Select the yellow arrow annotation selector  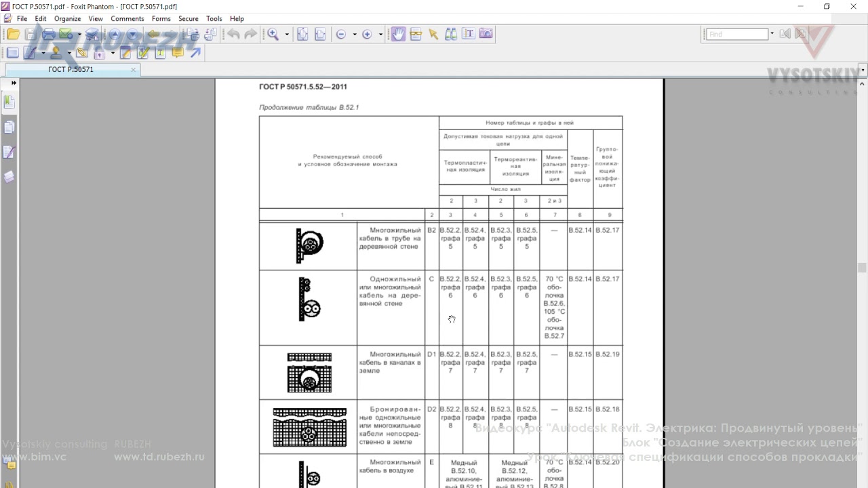(433, 34)
